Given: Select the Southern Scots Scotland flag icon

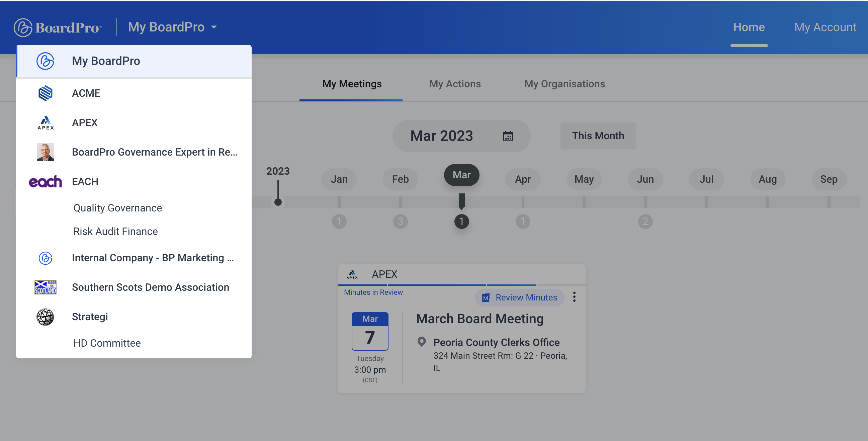Looking at the screenshot, I should pos(46,287).
